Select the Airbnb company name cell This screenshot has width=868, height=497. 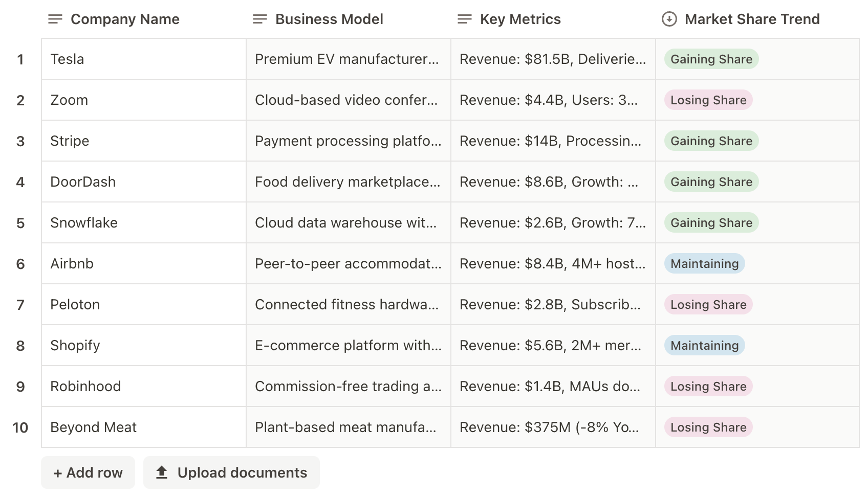click(x=144, y=263)
